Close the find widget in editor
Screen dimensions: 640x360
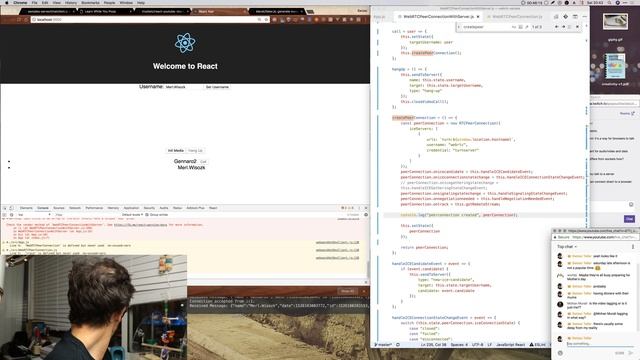click(577, 27)
